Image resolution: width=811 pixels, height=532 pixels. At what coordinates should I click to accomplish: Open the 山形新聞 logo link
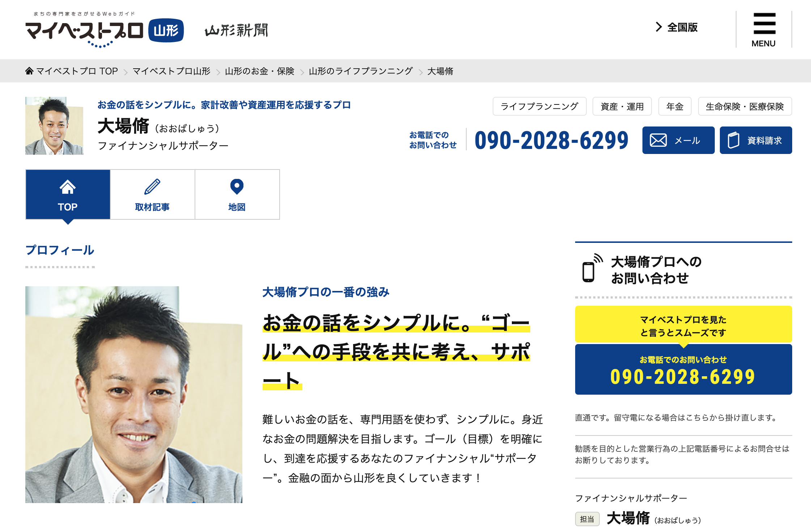click(x=237, y=30)
